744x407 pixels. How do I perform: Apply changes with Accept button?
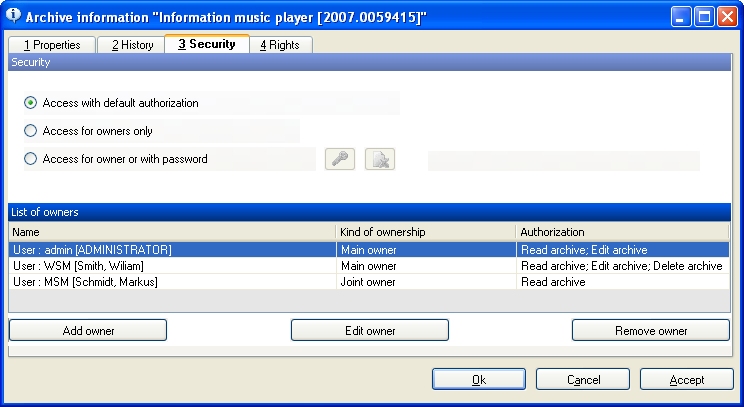point(687,379)
